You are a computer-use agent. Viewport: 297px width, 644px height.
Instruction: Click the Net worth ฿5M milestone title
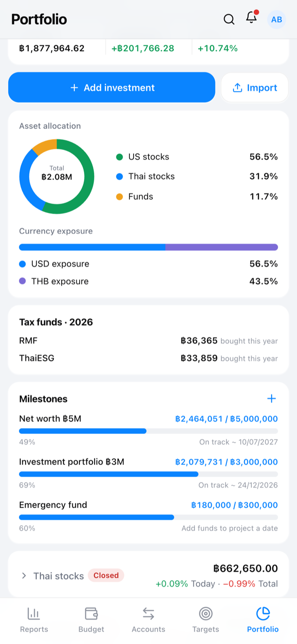[50, 419]
